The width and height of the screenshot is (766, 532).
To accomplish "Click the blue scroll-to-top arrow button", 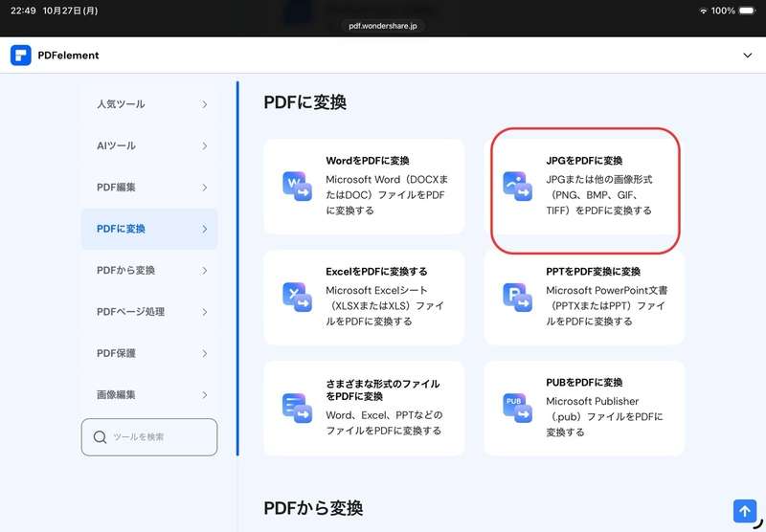I will [745, 511].
